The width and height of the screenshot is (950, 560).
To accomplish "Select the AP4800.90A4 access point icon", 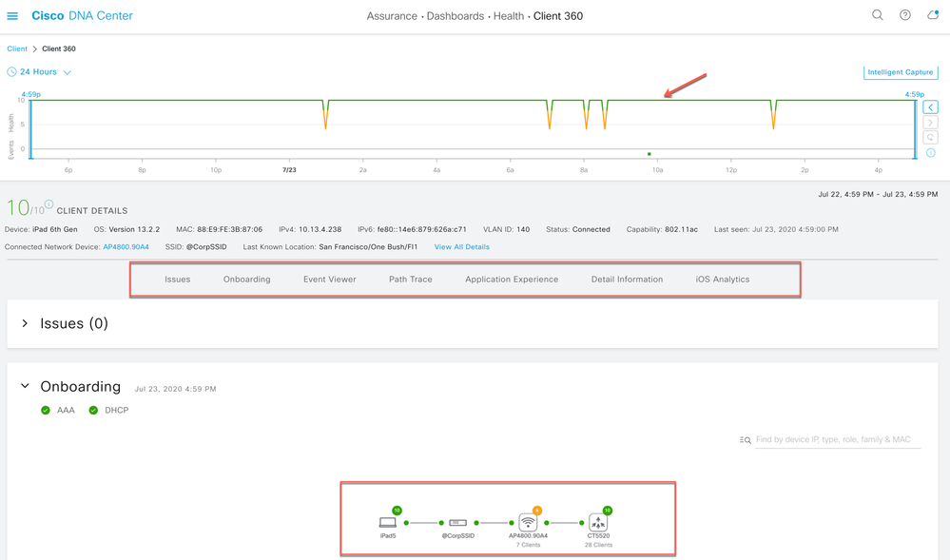I will pos(529,522).
